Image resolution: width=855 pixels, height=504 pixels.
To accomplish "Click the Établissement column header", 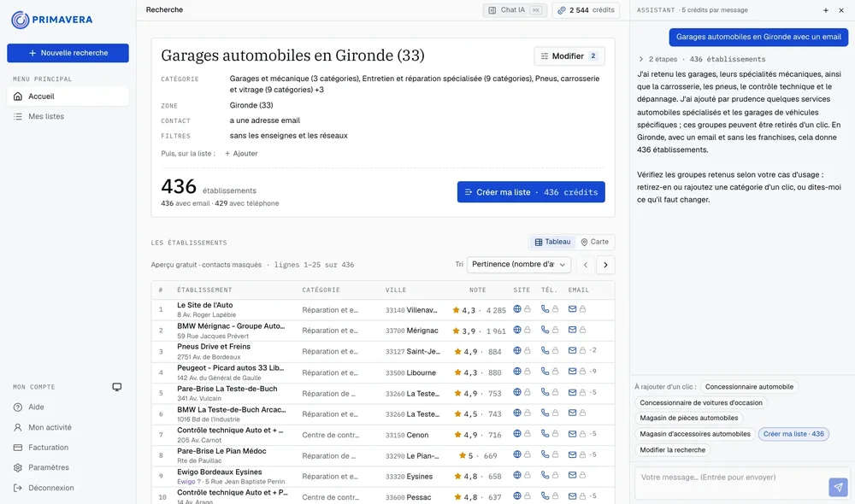I will pos(204,290).
